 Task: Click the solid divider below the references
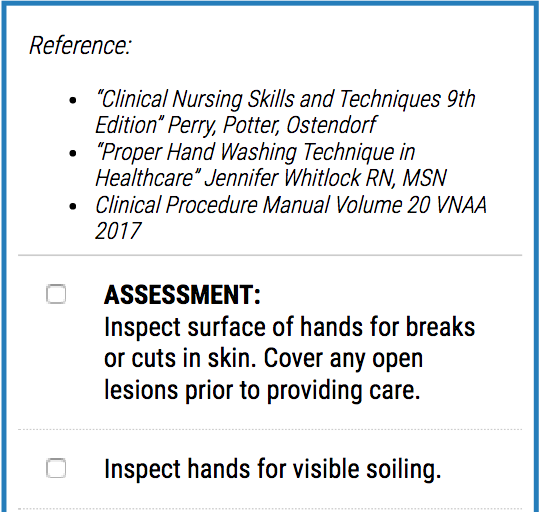click(270, 255)
